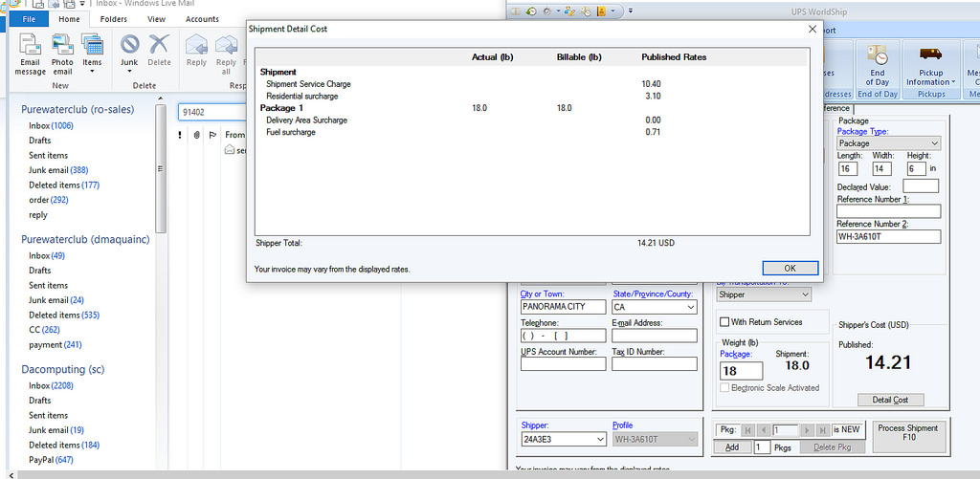980x479 pixels.
Task: Click the Declared Value field
Action: [921, 186]
